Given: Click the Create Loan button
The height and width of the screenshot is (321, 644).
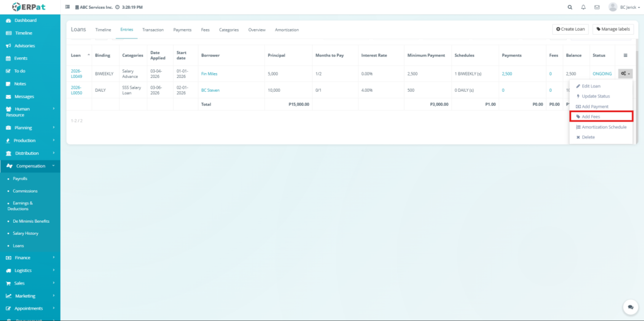Looking at the screenshot, I should tap(570, 30).
